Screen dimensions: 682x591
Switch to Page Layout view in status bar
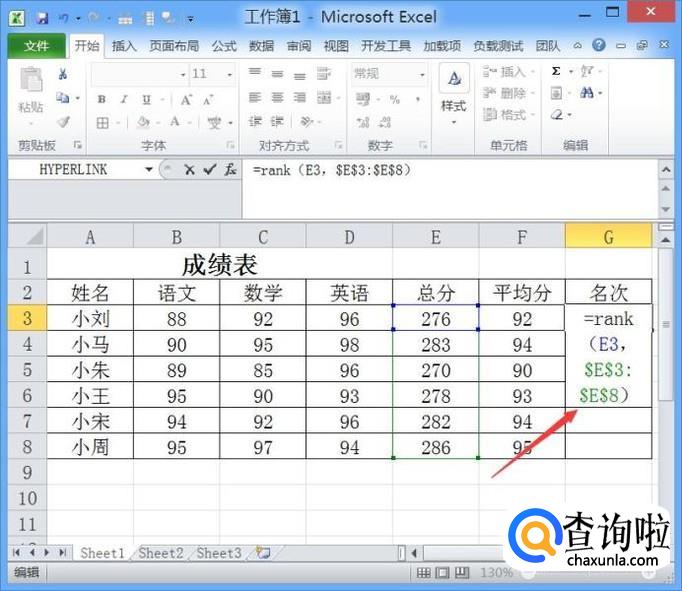click(x=443, y=573)
